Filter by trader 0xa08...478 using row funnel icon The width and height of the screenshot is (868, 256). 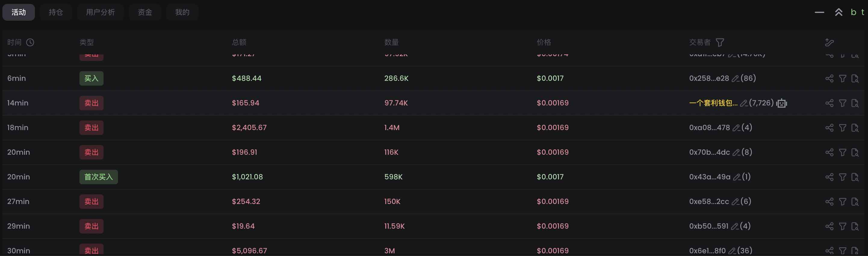pos(842,128)
